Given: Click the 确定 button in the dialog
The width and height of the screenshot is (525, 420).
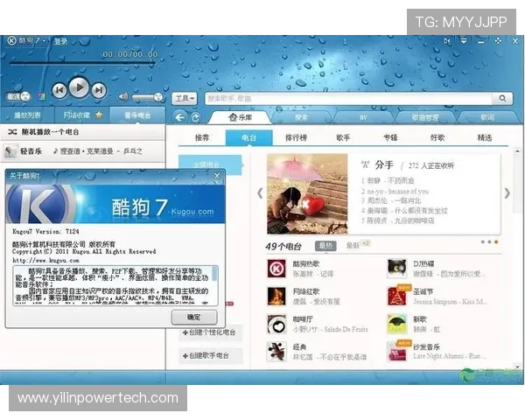Looking at the screenshot, I should [x=194, y=317].
